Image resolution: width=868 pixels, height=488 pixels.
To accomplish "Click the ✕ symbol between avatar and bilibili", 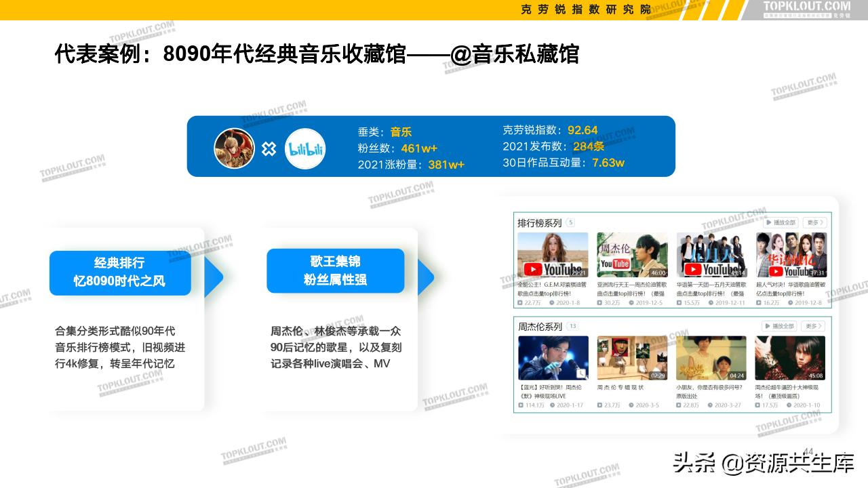I will point(270,149).
